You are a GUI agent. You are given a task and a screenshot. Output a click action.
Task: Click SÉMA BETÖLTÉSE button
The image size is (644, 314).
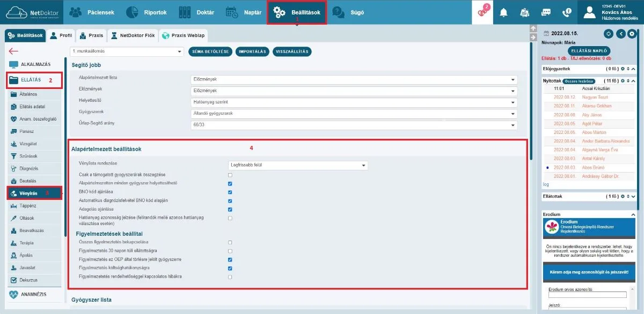210,51
